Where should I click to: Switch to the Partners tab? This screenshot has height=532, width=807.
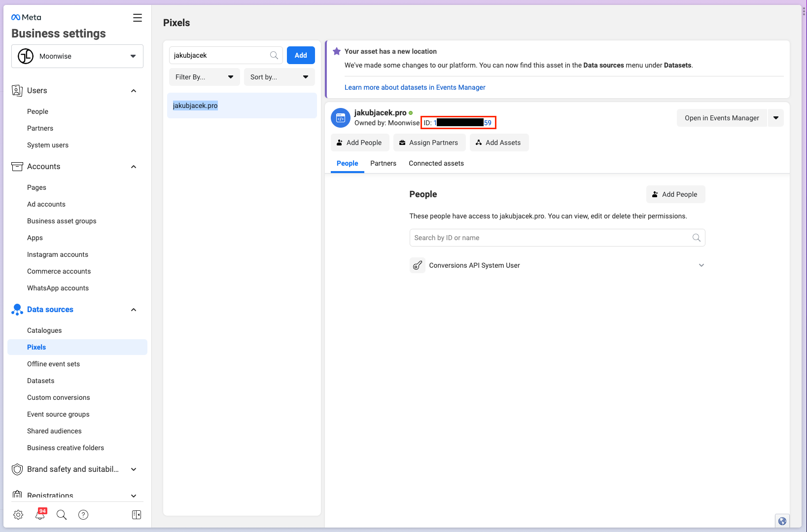383,163
